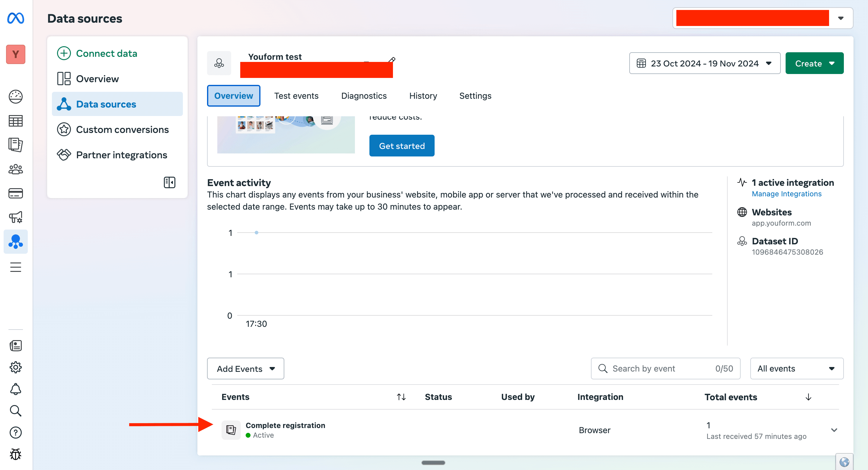
Task: Click the Status column header
Action: 438,397
